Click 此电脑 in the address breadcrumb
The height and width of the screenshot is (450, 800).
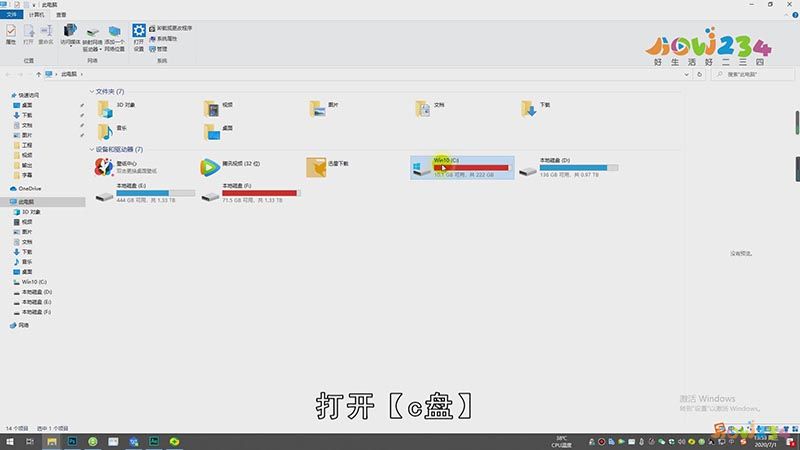(x=69, y=74)
